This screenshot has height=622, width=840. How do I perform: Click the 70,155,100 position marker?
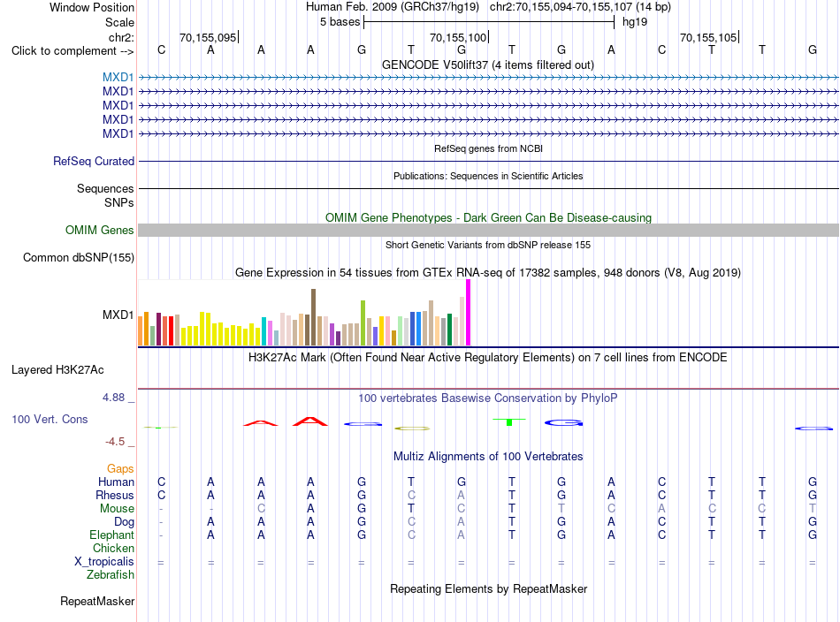(459, 37)
